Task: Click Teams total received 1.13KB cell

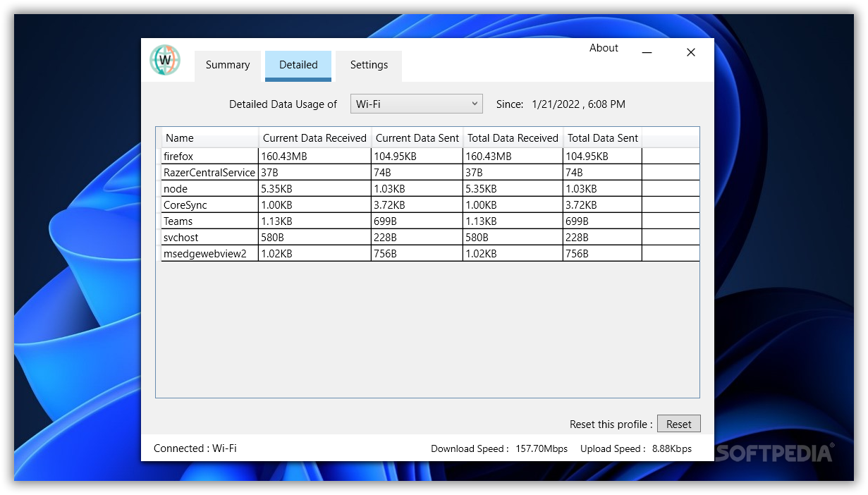Action: (x=513, y=221)
